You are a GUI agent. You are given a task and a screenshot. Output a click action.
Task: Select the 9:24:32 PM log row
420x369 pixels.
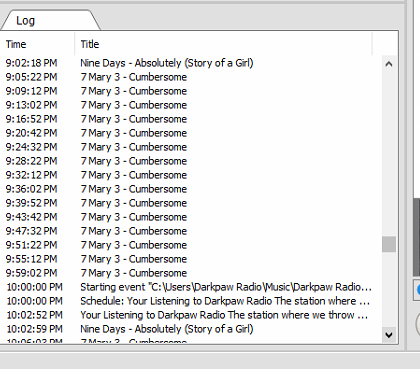coord(191,147)
